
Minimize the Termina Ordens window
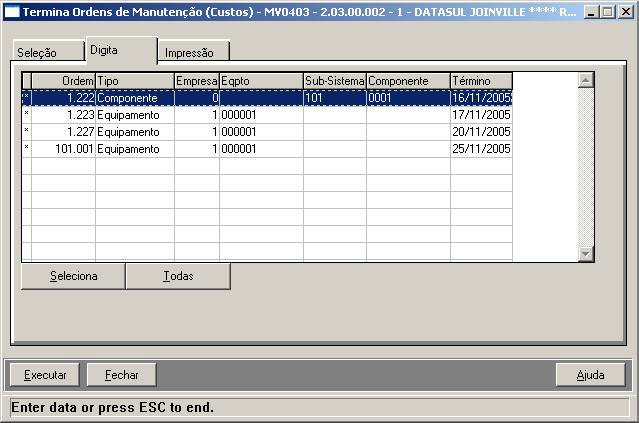pyautogui.click(x=591, y=12)
